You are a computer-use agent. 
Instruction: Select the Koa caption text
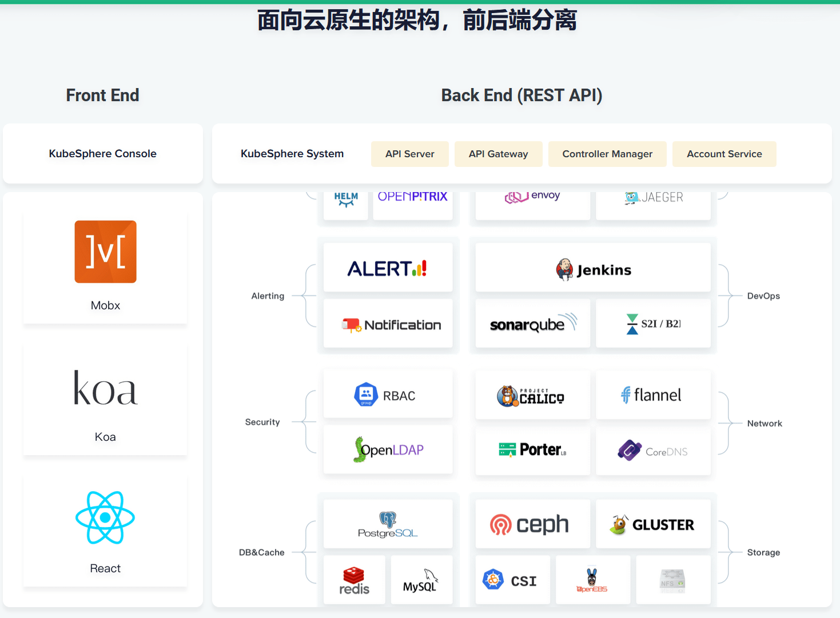tap(105, 437)
